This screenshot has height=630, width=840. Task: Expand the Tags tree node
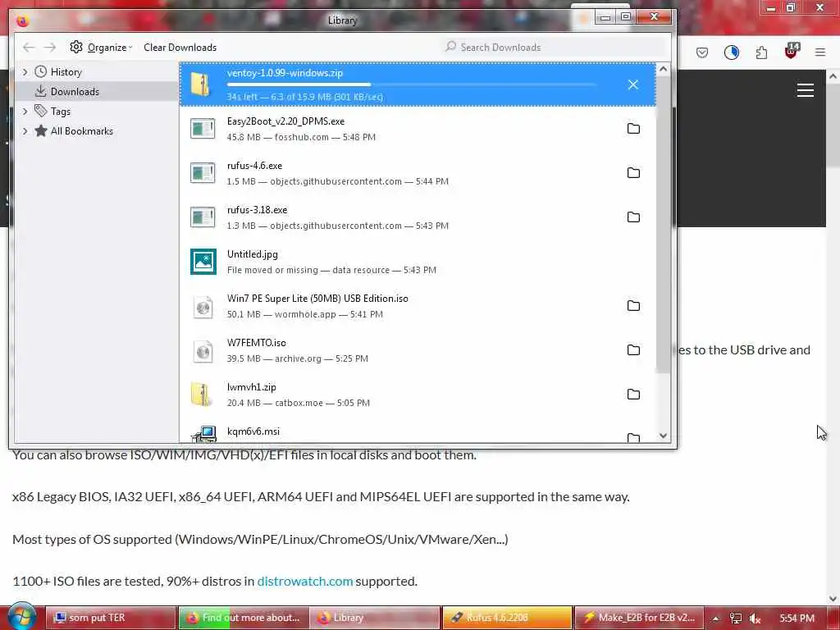[25, 112]
